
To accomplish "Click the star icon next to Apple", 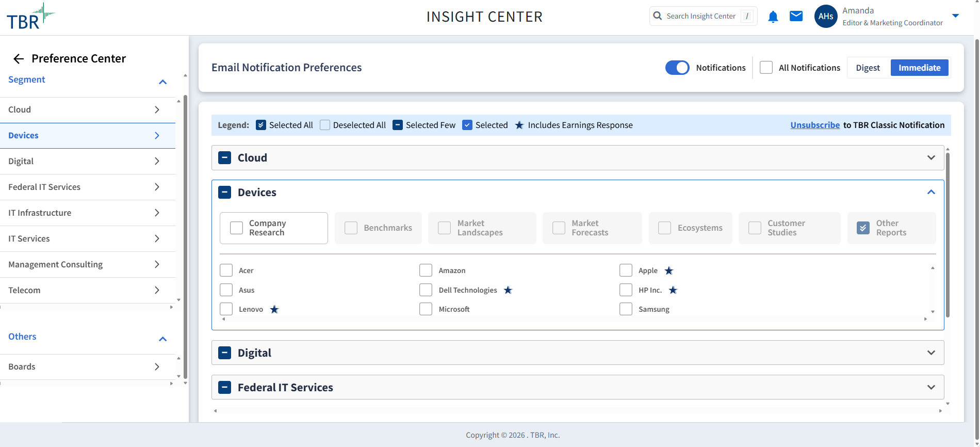I will (669, 271).
